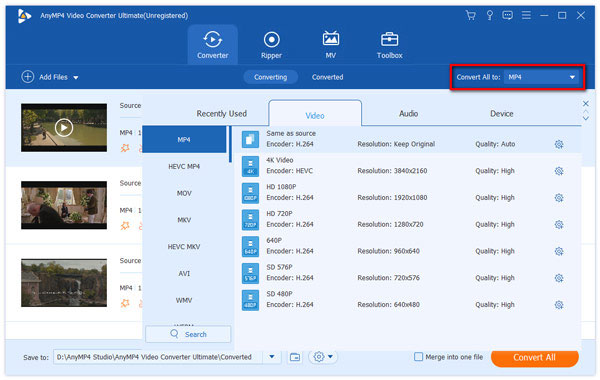This screenshot has height=380, width=600.
Task: Switch to the Device format tab
Action: (502, 114)
